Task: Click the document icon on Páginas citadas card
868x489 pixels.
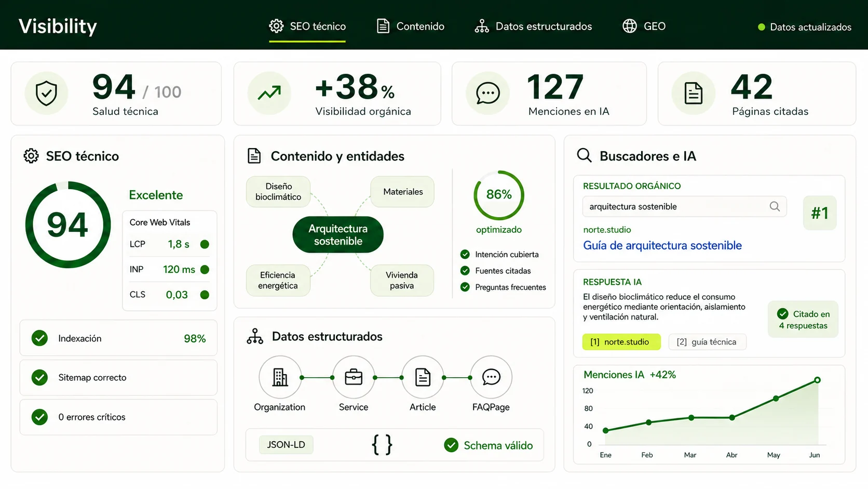Action: tap(694, 94)
